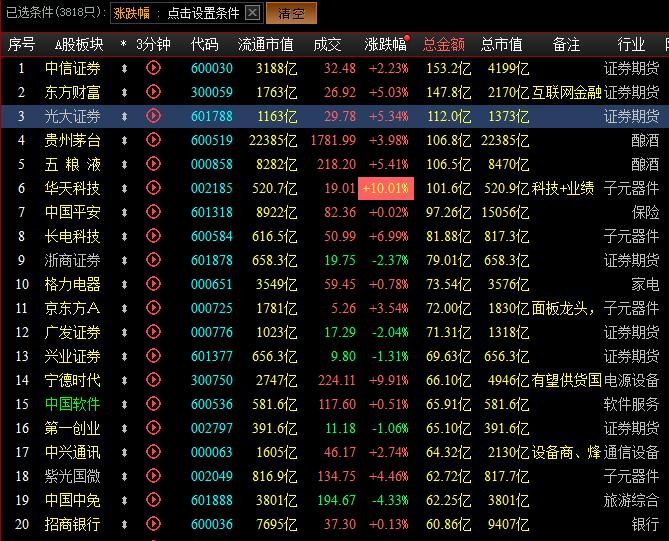669x541 pixels.
Task: Select the 光大证券 stock name
Action: pyautogui.click(x=73, y=116)
